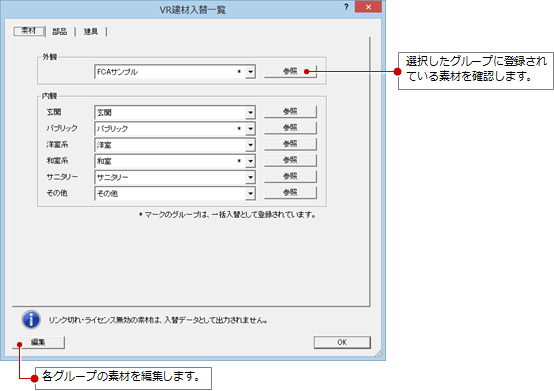Viewport: 554px width, 391px height.
Task: Switch to the 建具 tab
Action: pyautogui.click(x=90, y=31)
